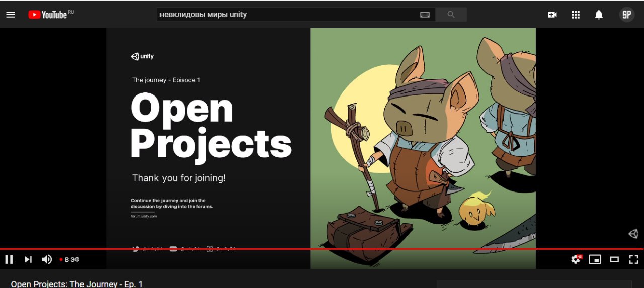This screenshot has width=644, height=288.
Task: Open the YouTube hamburger guide menu
Action: (x=11, y=15)
